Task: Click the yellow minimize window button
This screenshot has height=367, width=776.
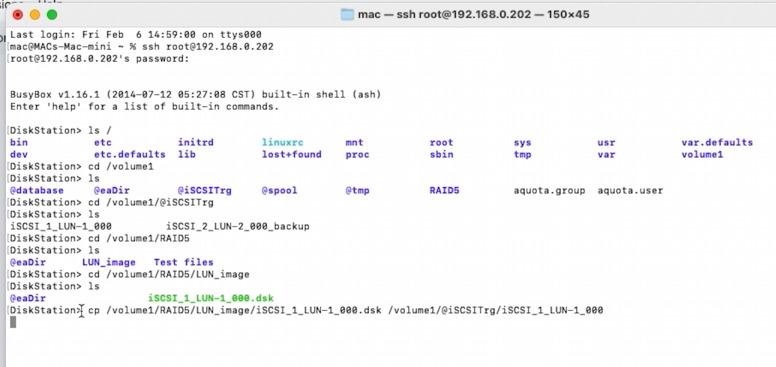Action: 35,15
